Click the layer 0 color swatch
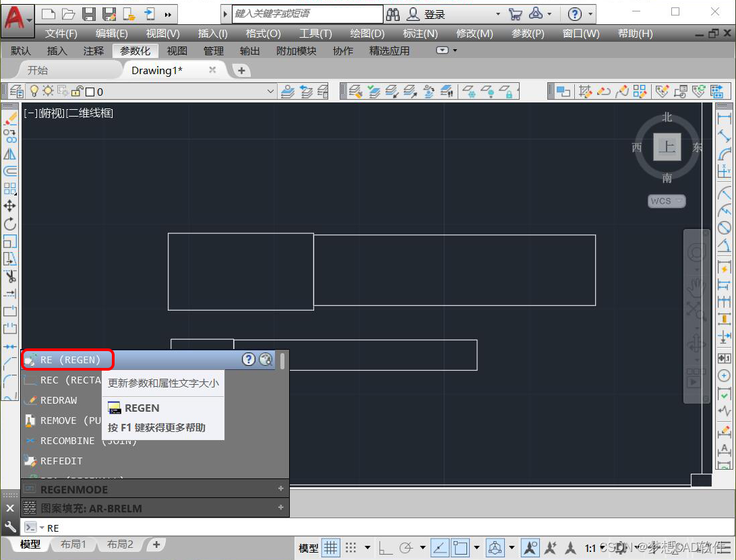The height and width of the screenshot is (560, 736). tap(90, 92)
